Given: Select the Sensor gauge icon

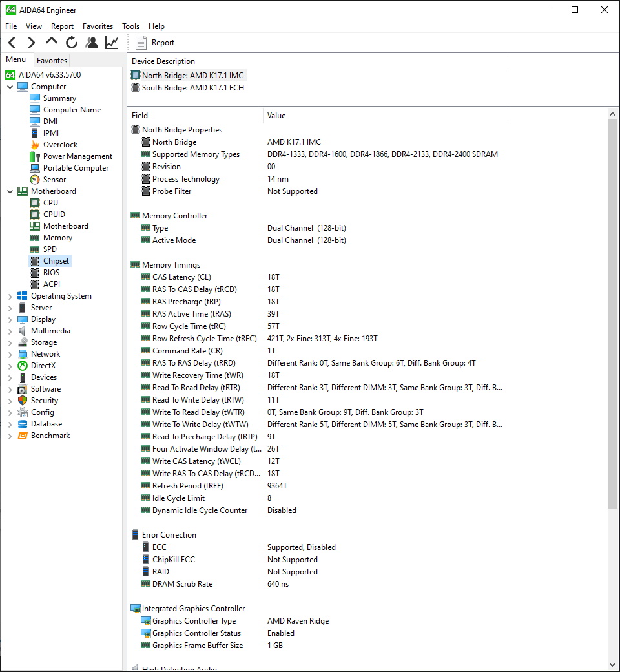Looking at the screenshot, I should (x=35, y=180).
